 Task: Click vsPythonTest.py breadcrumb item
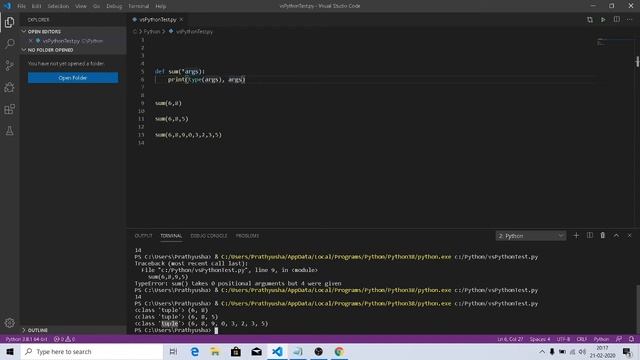191,31
